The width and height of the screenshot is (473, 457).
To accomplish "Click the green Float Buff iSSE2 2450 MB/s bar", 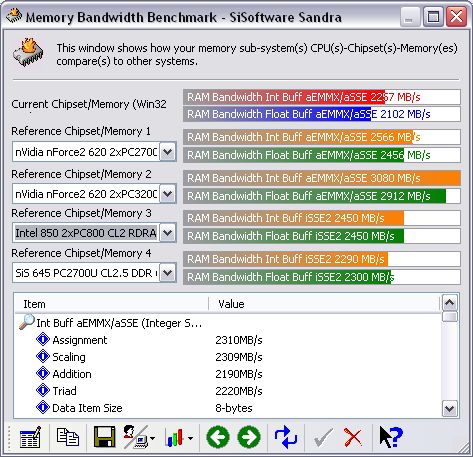I will tap(322, 236).
